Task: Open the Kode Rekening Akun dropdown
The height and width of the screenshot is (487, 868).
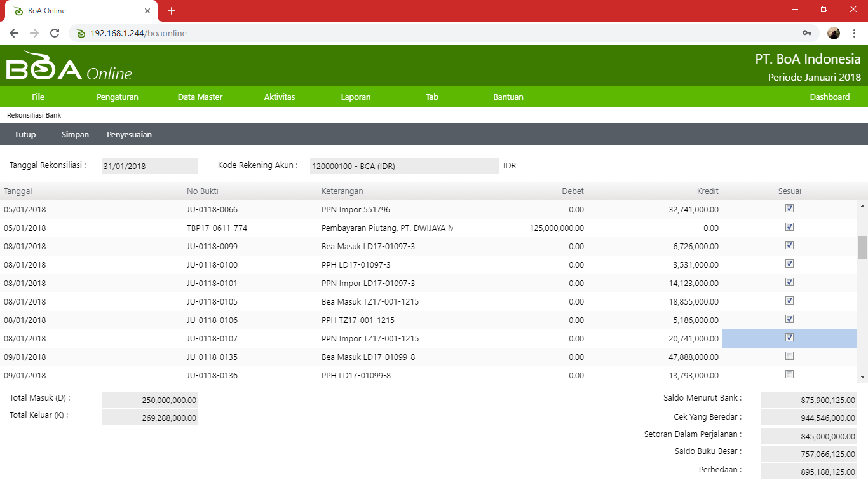Action: coord(403,166)
